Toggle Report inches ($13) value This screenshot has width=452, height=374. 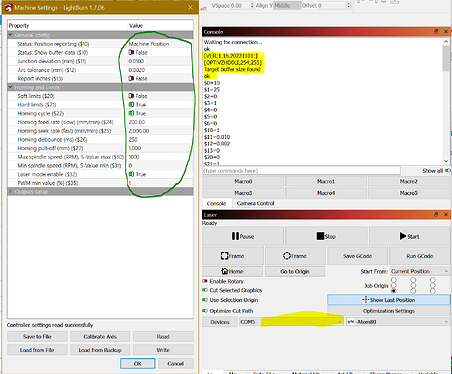tap(131, 78)
